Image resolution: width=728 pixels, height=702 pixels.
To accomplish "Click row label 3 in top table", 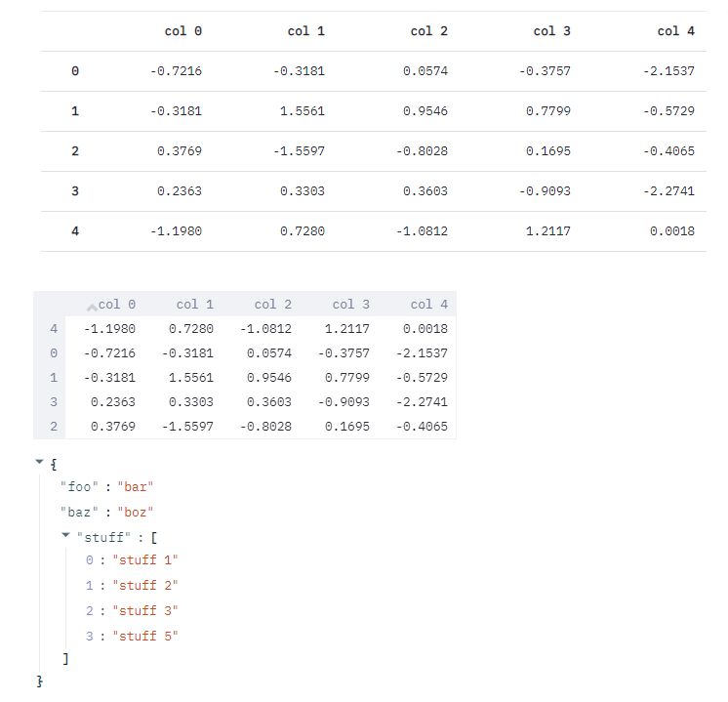I will coord(75,191).
